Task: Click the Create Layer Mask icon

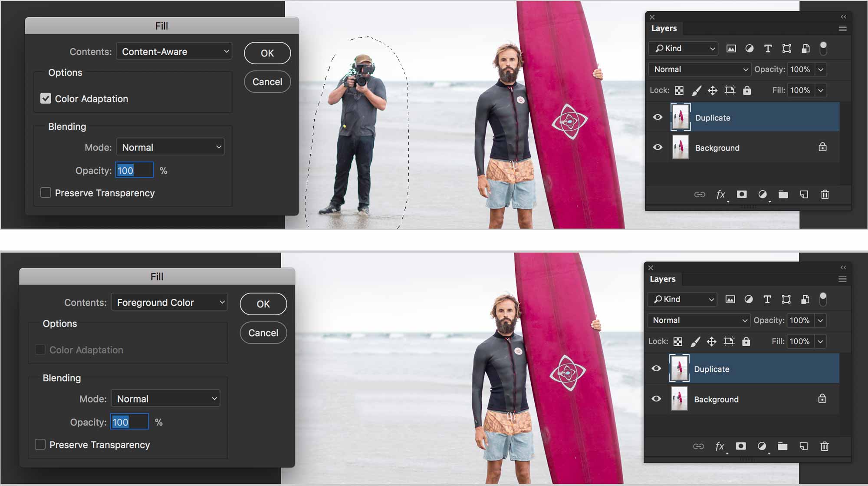Action: click(x=742, y=195)
